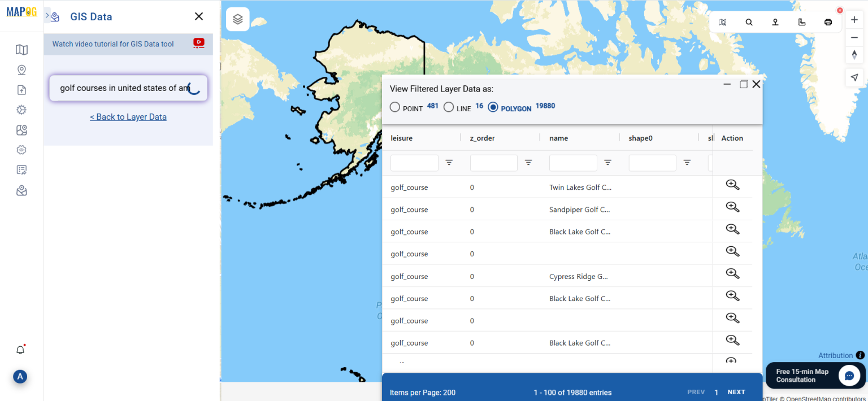Select the POLYGON data view option
The height and width of the screenshot is (401, 868).
point(493,107)
